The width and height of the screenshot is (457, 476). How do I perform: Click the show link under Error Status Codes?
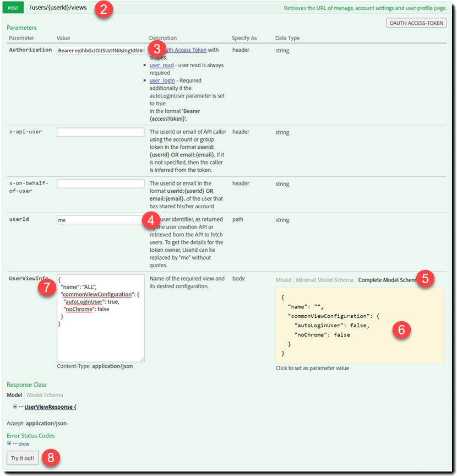(x=24, y=444)
